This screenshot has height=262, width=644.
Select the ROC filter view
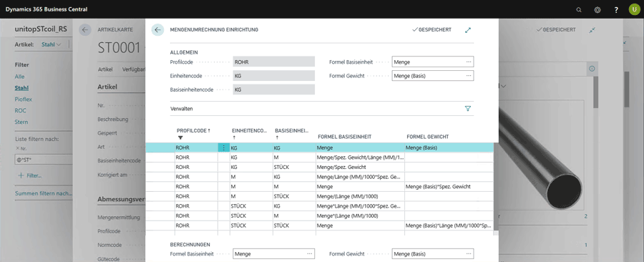(x=20, y=110)
